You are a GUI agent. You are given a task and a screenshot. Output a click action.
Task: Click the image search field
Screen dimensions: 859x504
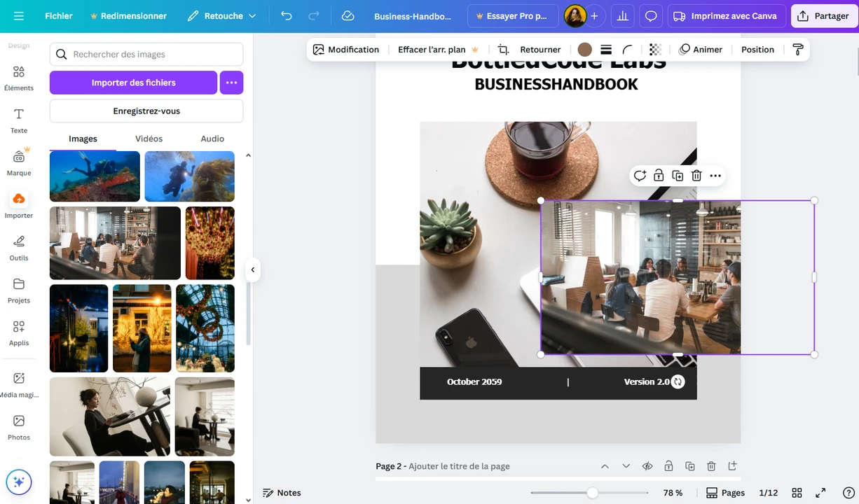146,55
